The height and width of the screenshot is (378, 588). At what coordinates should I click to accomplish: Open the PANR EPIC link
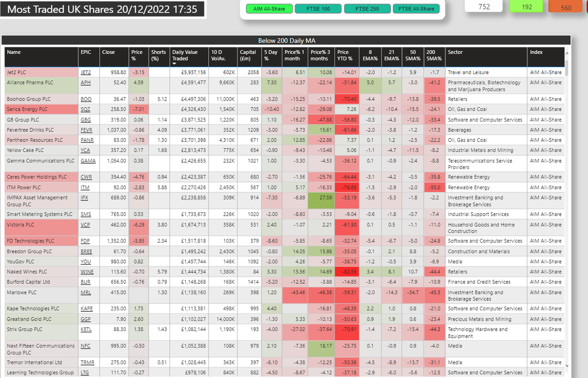(87, 140)
